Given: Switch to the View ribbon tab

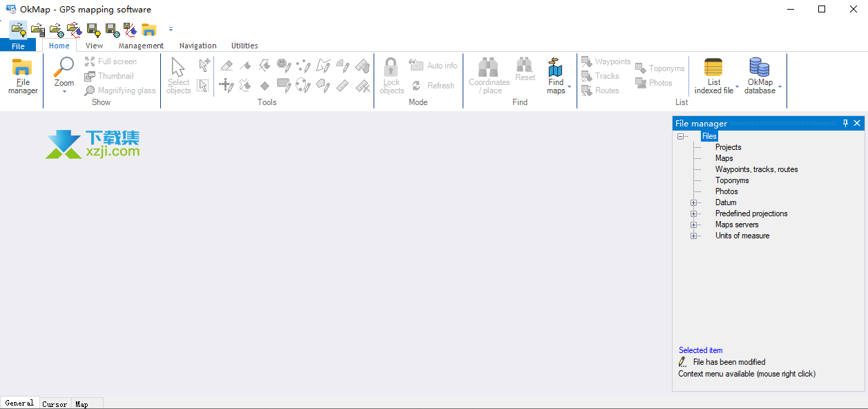Looking at the screenshot, I should point(94,46).
